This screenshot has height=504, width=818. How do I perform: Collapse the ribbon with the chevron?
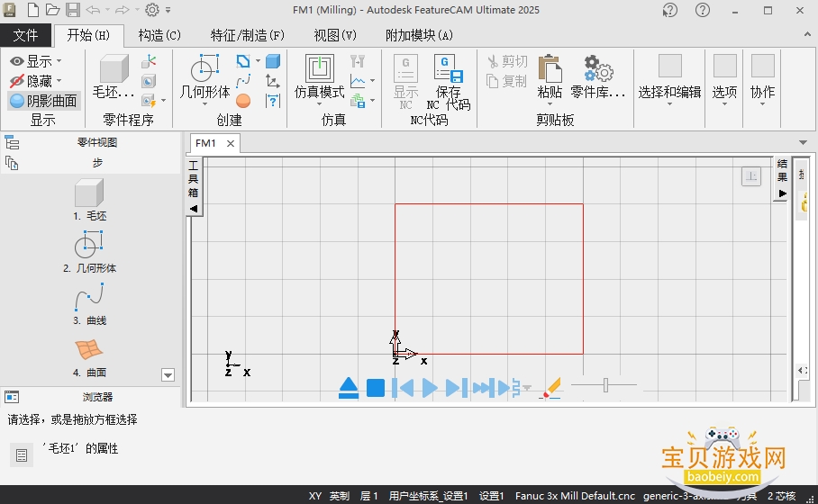[807, 34]
